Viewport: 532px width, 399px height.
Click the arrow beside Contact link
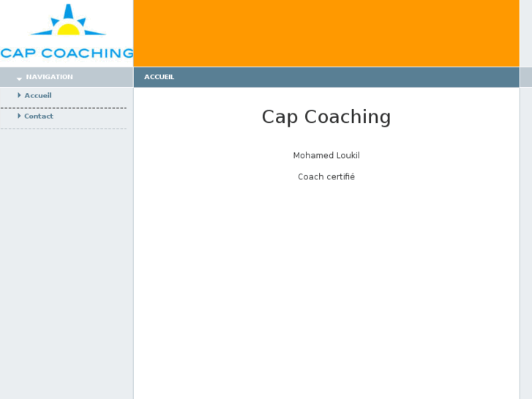19,116
